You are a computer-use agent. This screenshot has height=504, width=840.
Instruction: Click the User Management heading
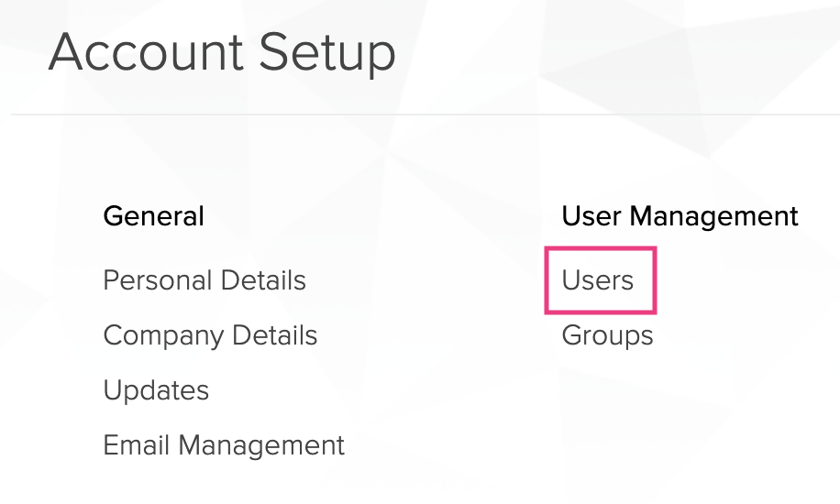click(680, 216)
